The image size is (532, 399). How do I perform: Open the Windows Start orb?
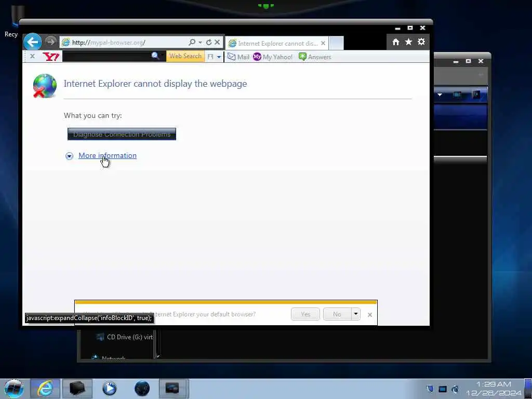pyautogui.click(x=14, y=389)
